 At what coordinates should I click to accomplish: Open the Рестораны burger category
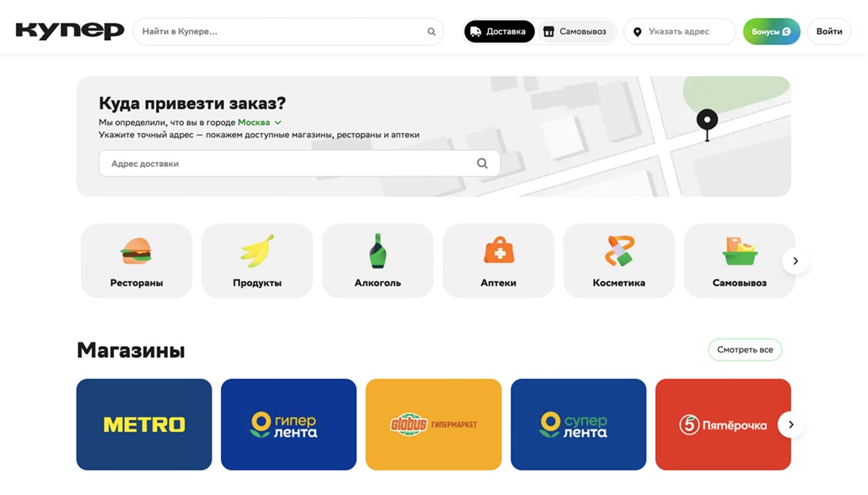(136, 261)
